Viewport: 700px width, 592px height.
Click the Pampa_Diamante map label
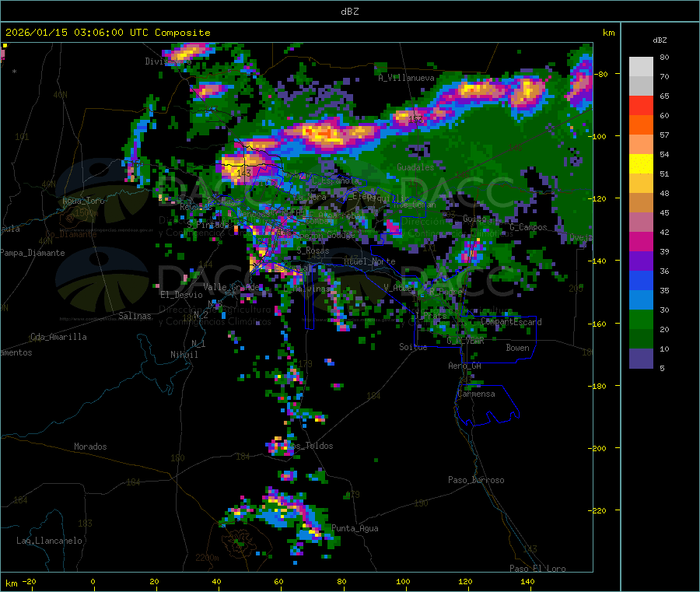point(33,253)
